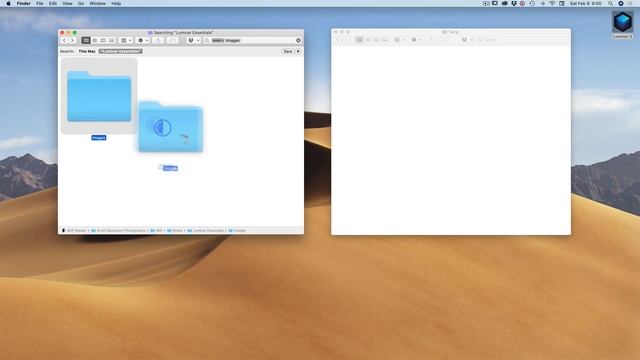
Task: Select the Images folder icon
Action: [x=99, y=96]
